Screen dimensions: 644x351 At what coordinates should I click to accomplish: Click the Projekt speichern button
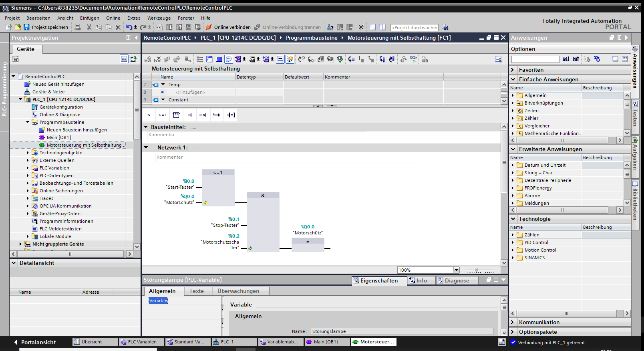[46, 27]
